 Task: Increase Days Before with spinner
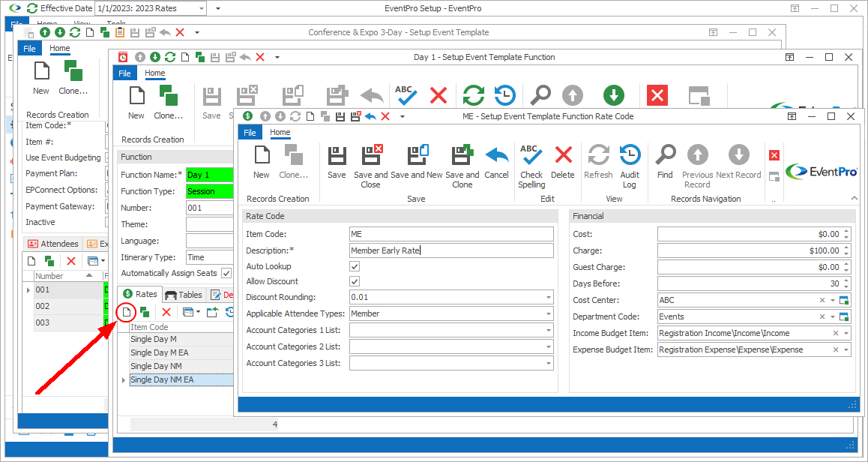coord(846,280)
